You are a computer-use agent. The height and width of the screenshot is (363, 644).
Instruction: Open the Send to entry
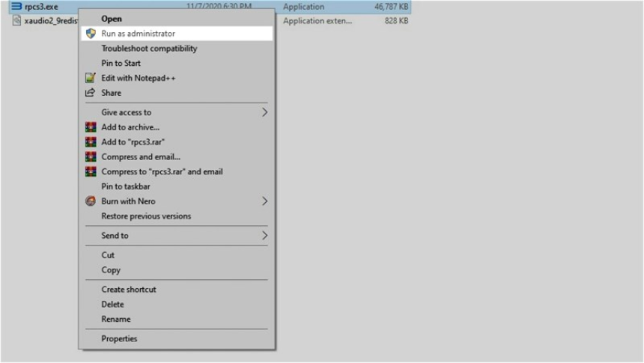tap(177, 235)
